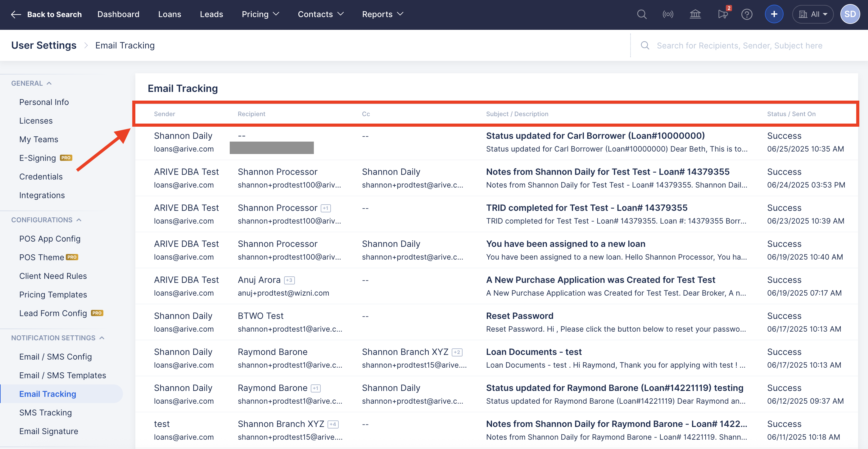This screenshot has height=449, width=868.
Task: Open the Reset Password email subject
Action: point(519,315)
